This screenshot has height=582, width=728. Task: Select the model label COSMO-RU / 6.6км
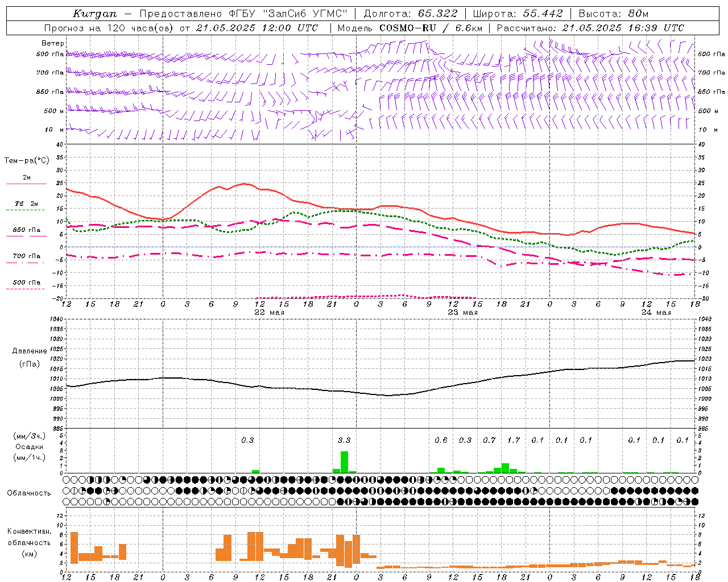[x=431, y=28]
